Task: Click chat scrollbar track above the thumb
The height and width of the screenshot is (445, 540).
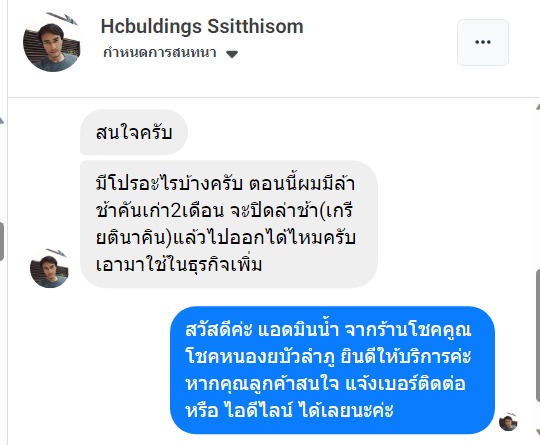Action: click(x=538, y=189)
